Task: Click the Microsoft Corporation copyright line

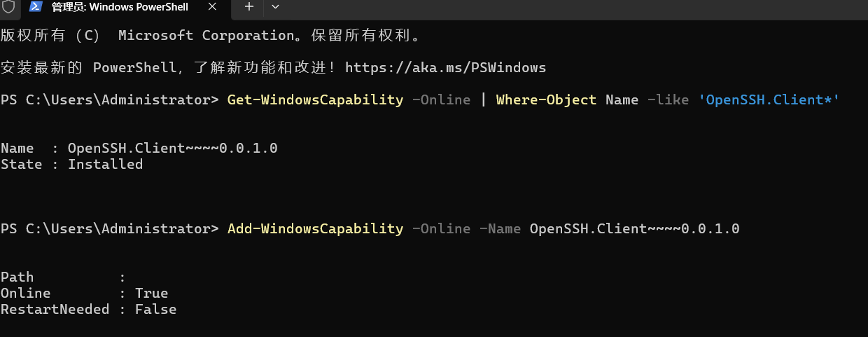Action: click(219, 35)
